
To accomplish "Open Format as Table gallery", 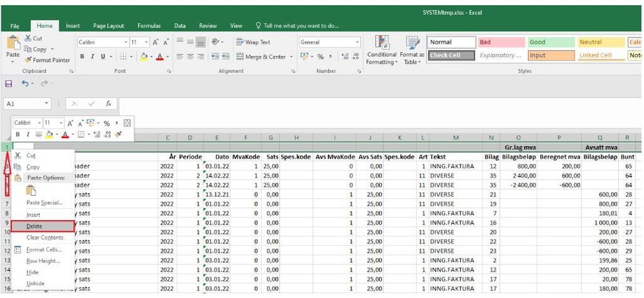I will 412,50.
